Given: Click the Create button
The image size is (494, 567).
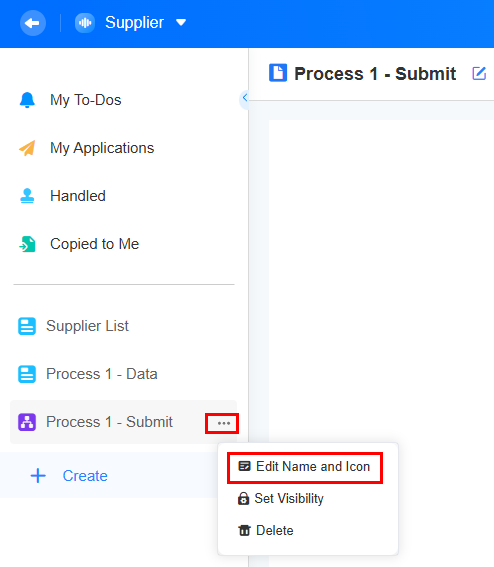Looking at the screenshot, I should coord(69,476).
